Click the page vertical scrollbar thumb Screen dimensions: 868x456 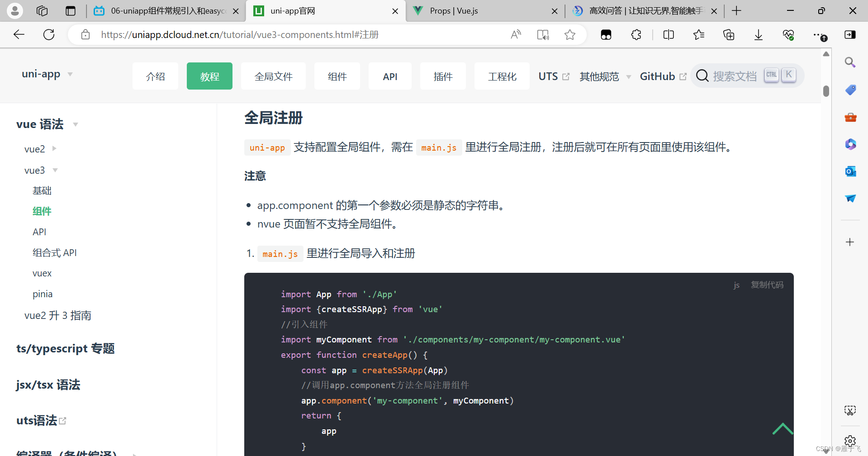click(826, 91)
